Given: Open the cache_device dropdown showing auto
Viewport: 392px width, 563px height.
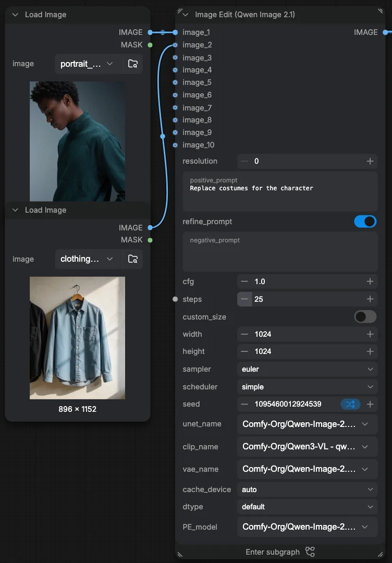Looking at the screenshot, I should click(307, 489).
